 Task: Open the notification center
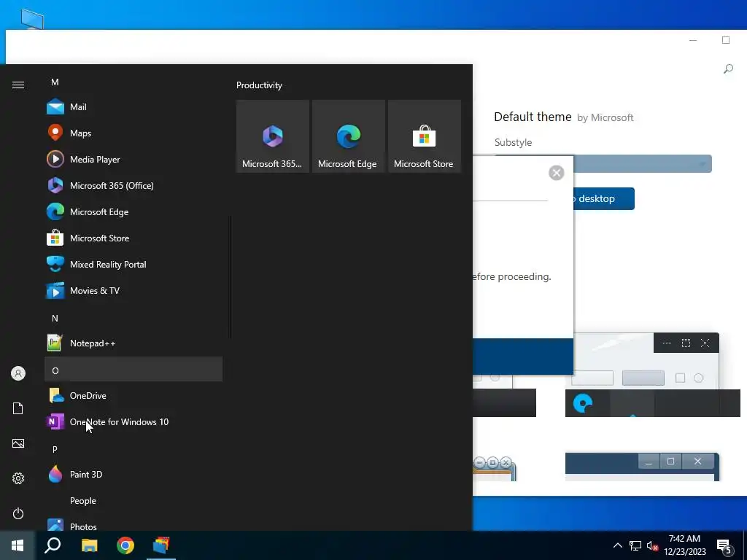pyautogui.click(x=726, y=547)
